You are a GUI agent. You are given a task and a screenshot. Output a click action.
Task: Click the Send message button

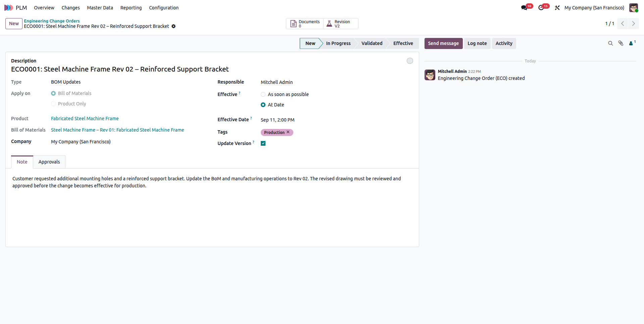tap(443, 43)
